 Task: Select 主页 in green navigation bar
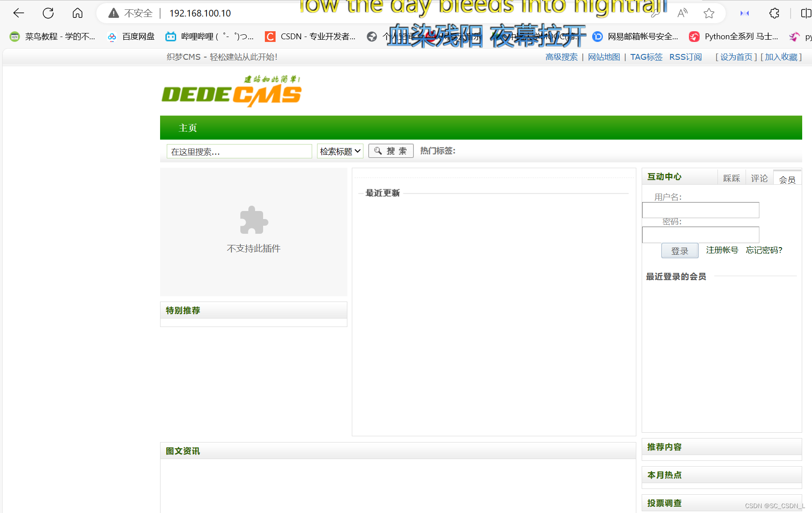(188, 128)
